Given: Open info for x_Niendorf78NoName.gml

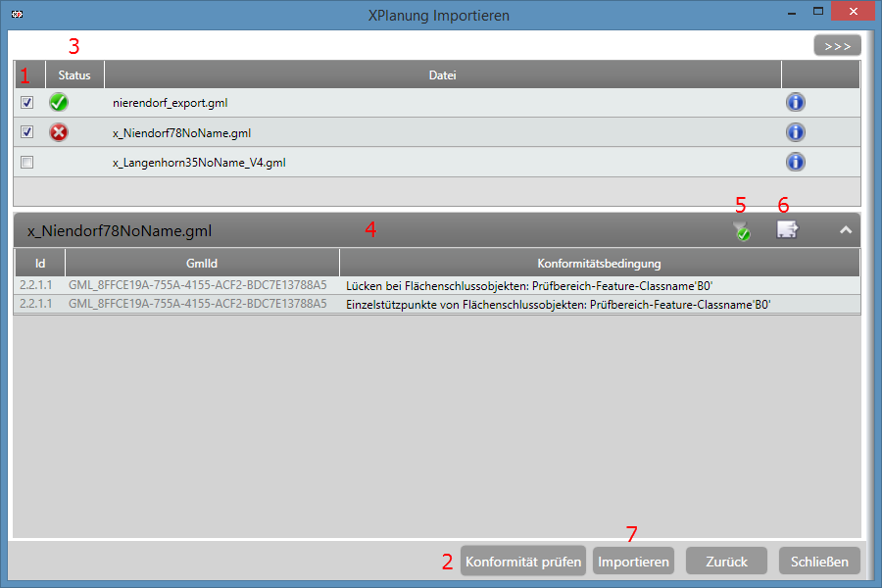Looking at the screenshot, I should tap(796, 132).
